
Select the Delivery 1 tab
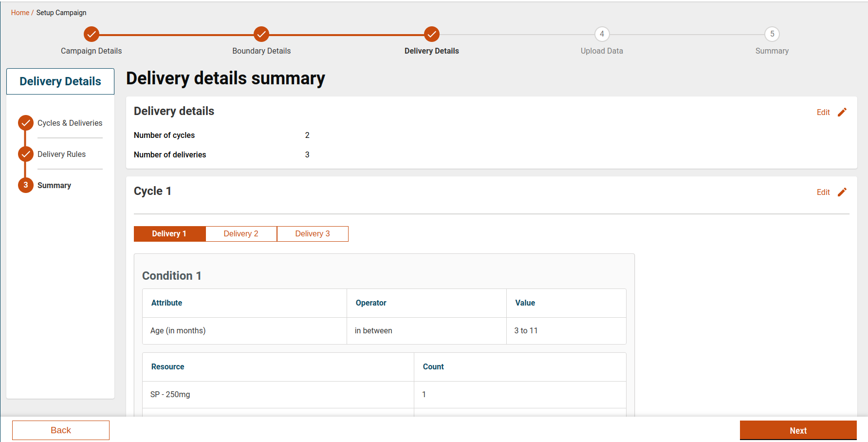169,234
